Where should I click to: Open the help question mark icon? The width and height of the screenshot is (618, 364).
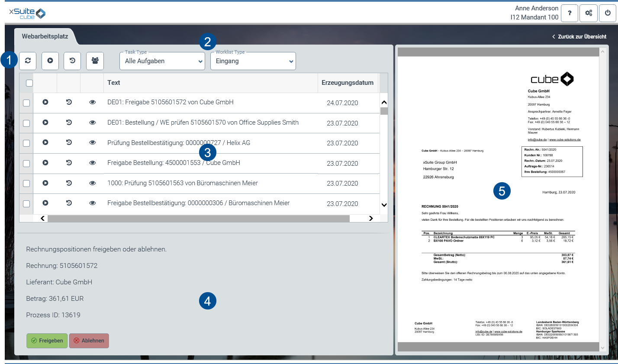click(x=570, y=13)
